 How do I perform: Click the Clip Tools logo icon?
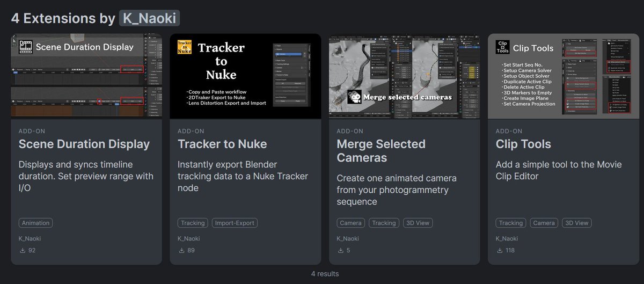502,47
